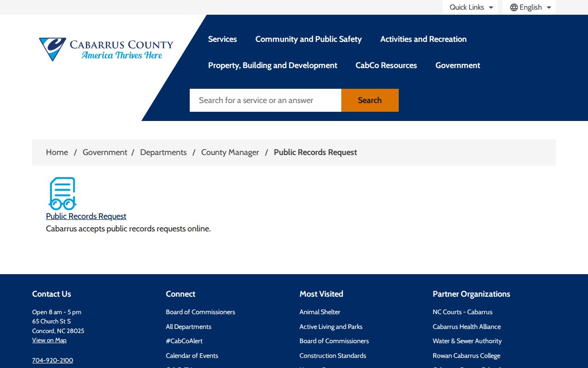Open Property, Building and Development menu
This screenshot has height=368, width=588.
pos(272,65)
